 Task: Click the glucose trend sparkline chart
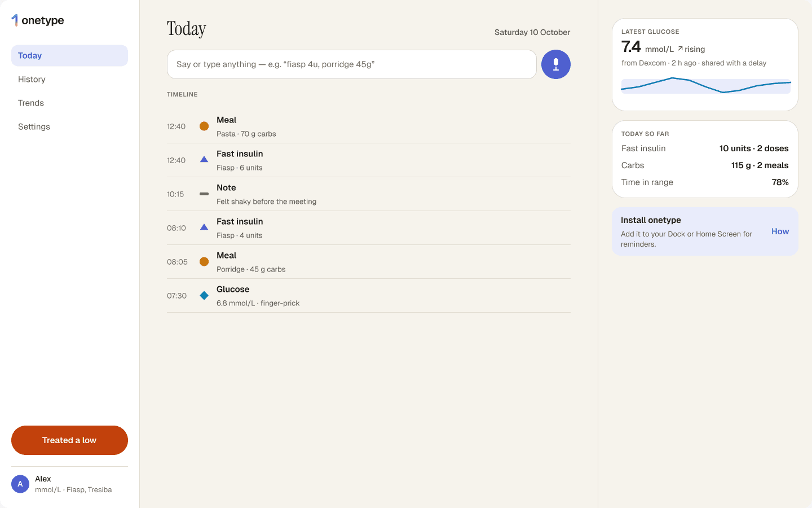[705, 85]
